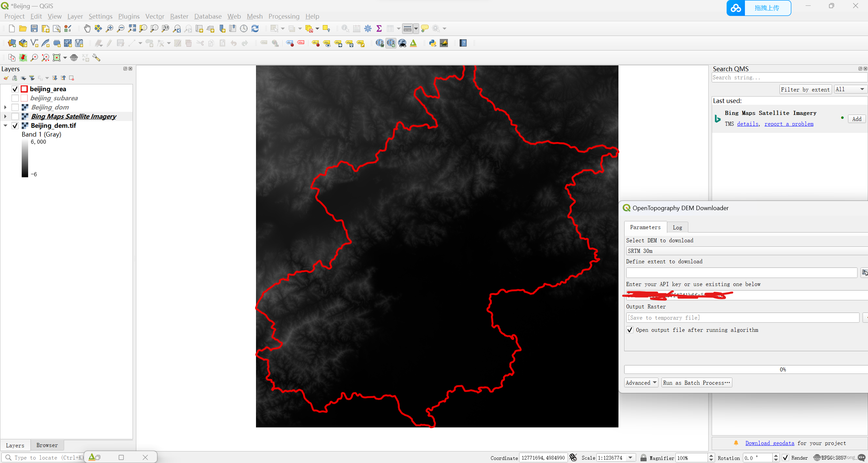868x463 pixels.
Task: Zoom to full extent icon
Action: click(x=132, y=28)
